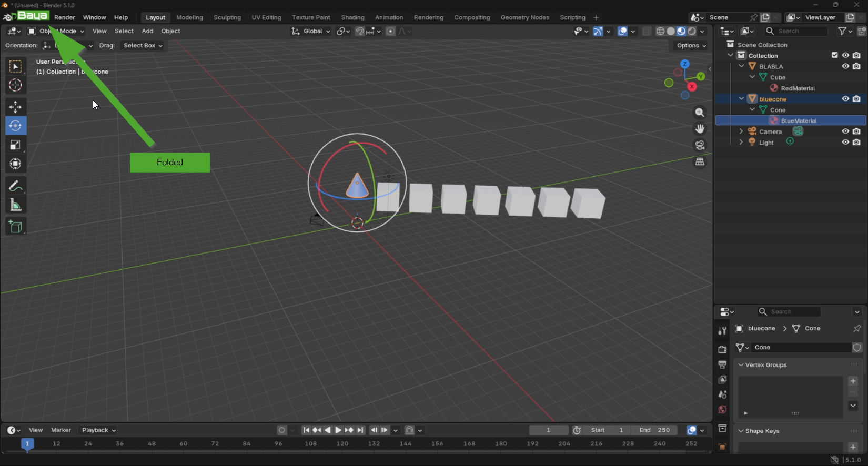
Task: Activate the Scale tool
Action: point(15,145)
